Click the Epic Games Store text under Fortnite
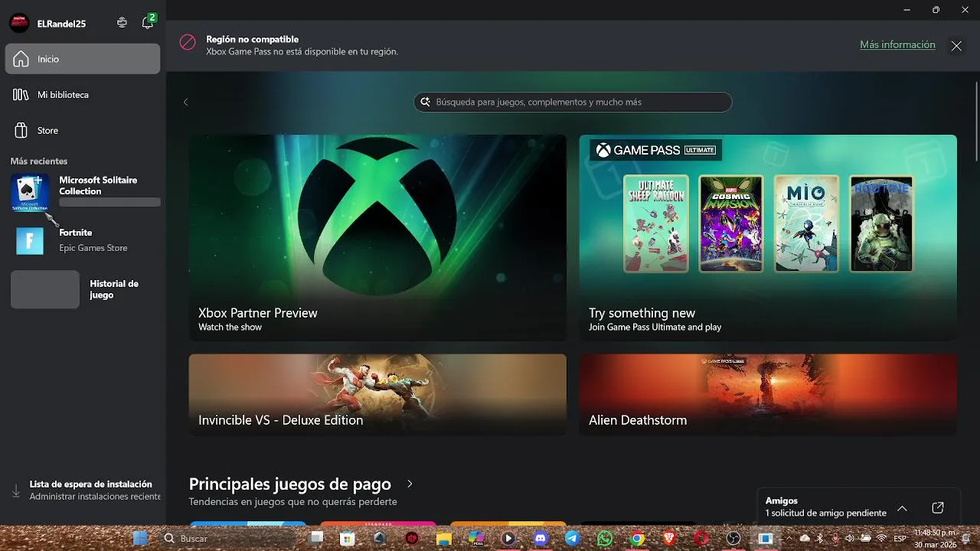The image size is (980, 551). (x=93, y=248)
